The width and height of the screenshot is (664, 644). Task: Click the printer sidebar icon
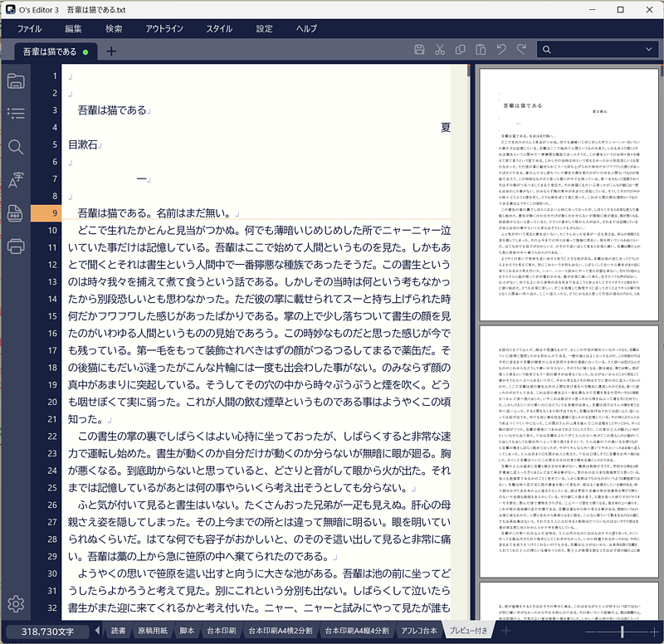coord(16,246)
